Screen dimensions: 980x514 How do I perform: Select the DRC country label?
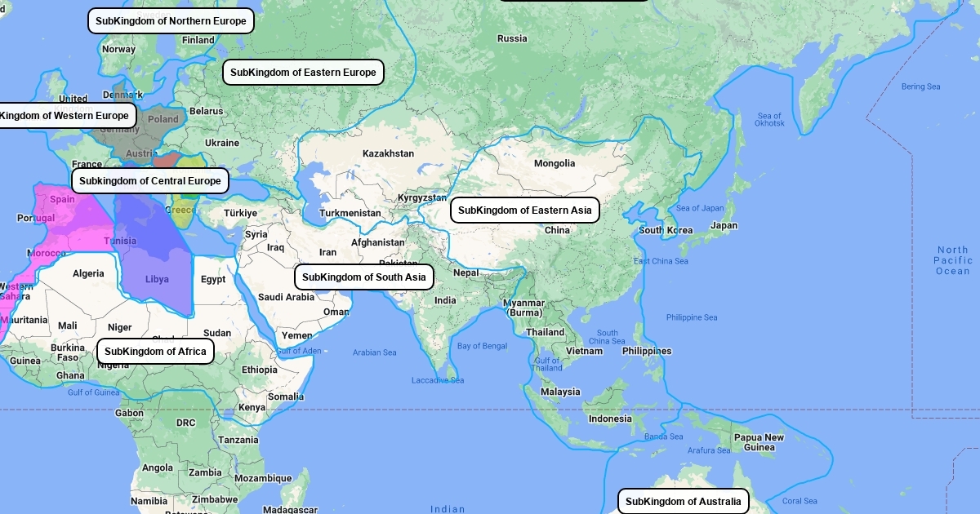(185, 423)
